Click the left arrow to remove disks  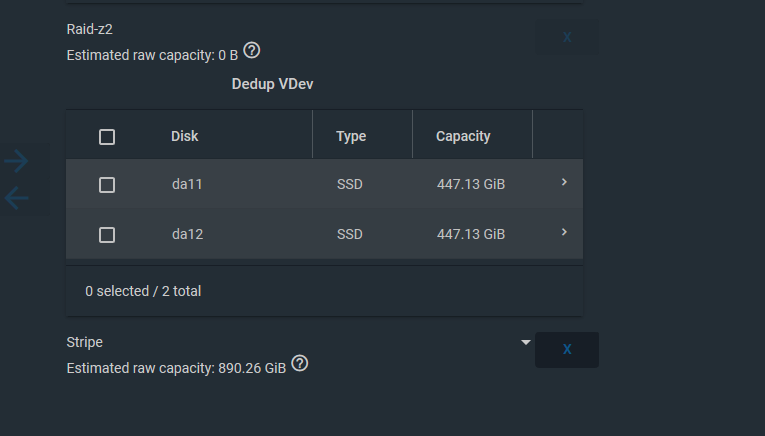tap(16, 198)
